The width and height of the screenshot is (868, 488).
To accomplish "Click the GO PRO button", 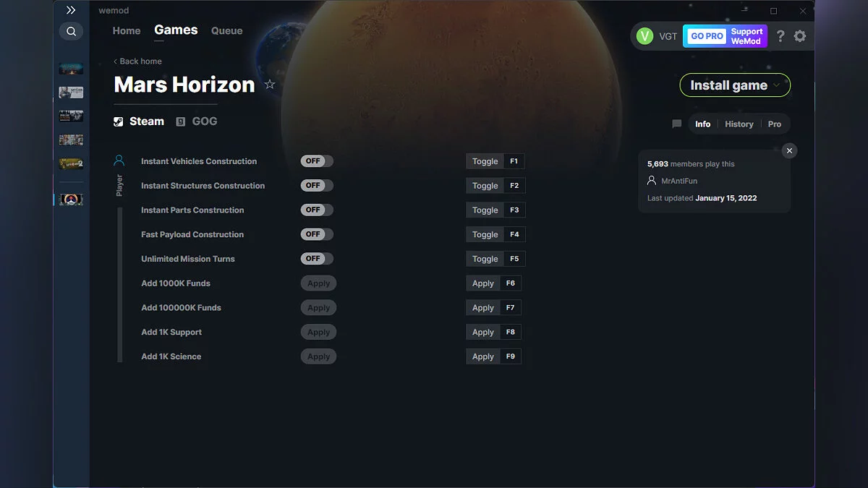I will pos(705,35).
